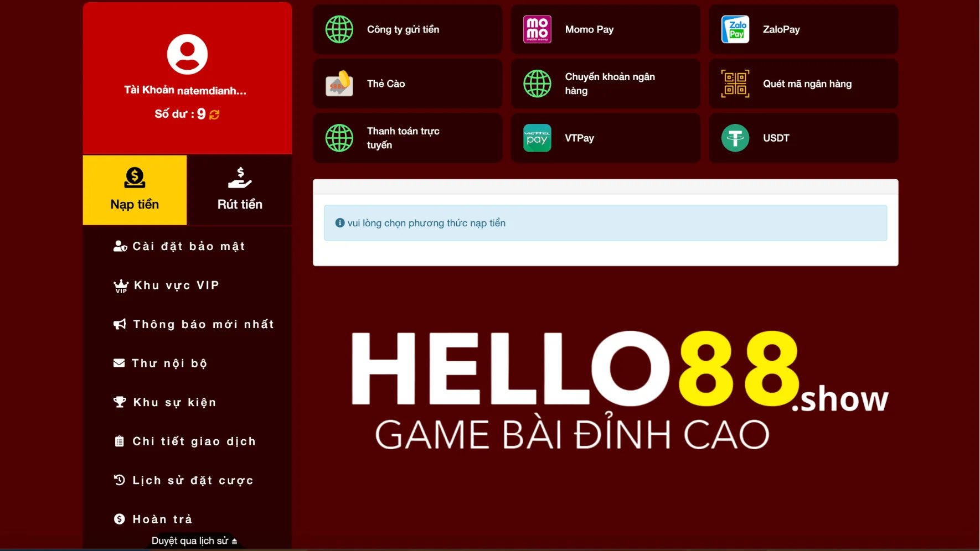Open Khu vực VIP menu item

pyautogui.click(x=187, y=285)
